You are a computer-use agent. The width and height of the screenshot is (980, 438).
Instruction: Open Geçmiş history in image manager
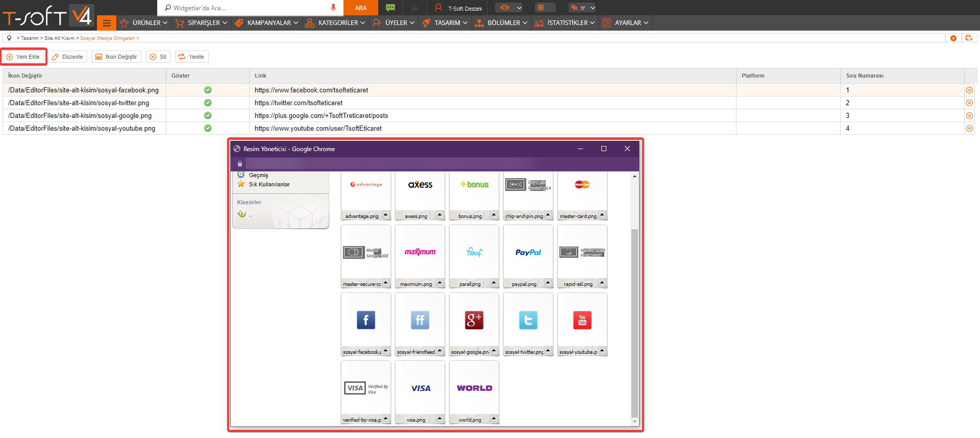(x=258, y=175)
